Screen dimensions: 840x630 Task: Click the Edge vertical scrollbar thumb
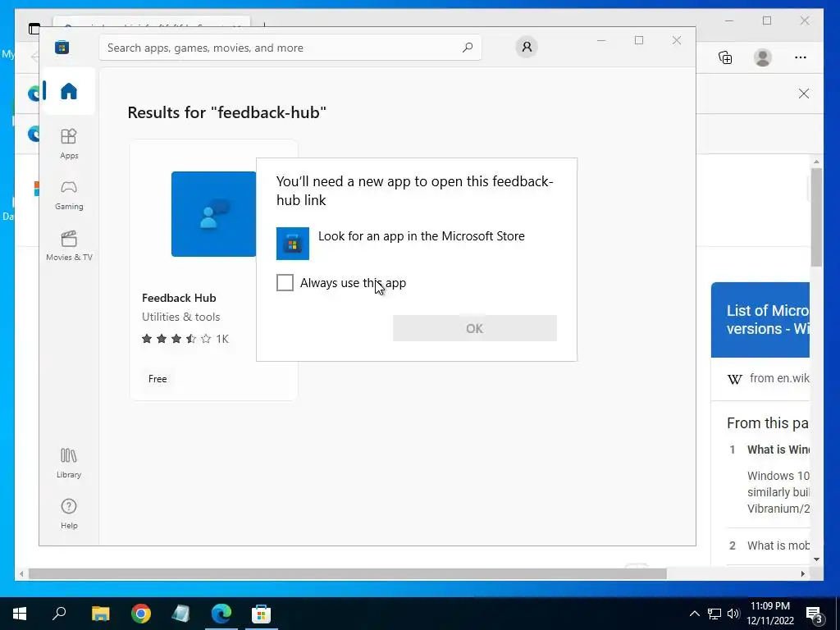click(816, 217)
